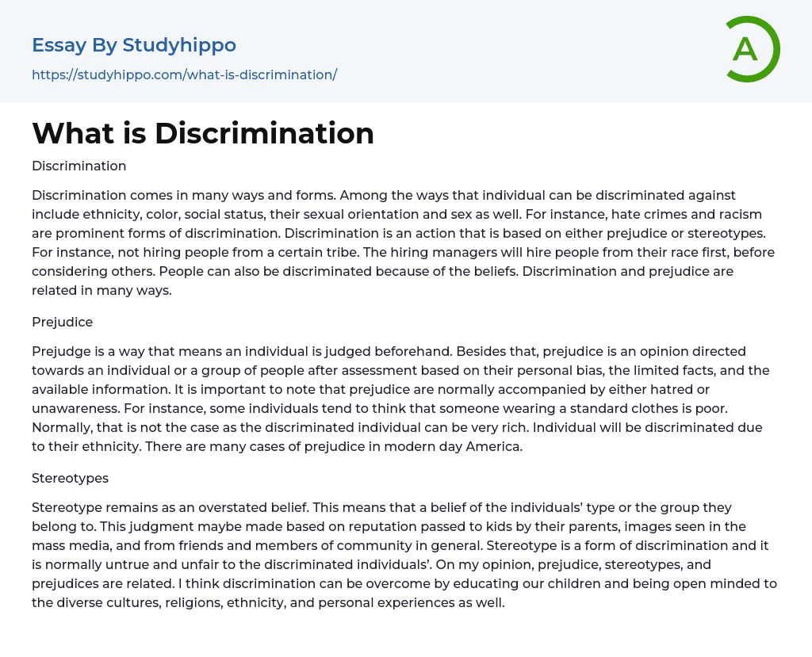Open the studyhippo.com what-is-discrimination URL link
Viewport: 812px width, 657px height.
pos(184,74)
